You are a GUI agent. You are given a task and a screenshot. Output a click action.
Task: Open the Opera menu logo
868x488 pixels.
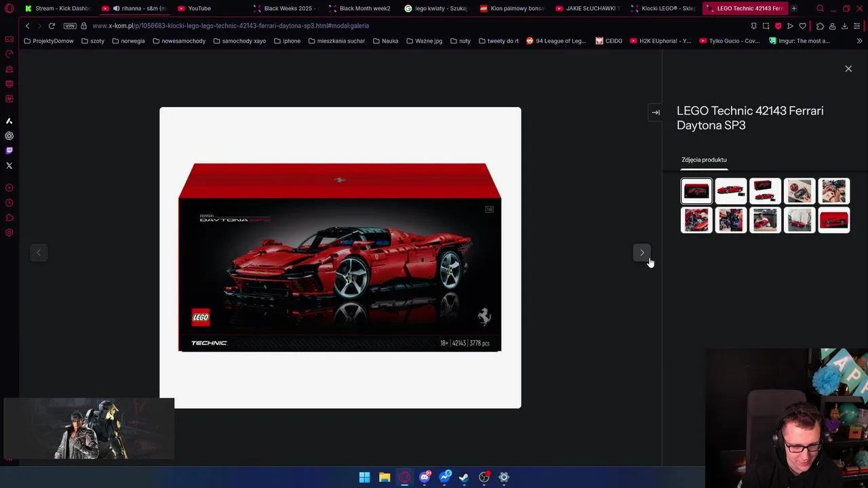click(x=9, y=8)
